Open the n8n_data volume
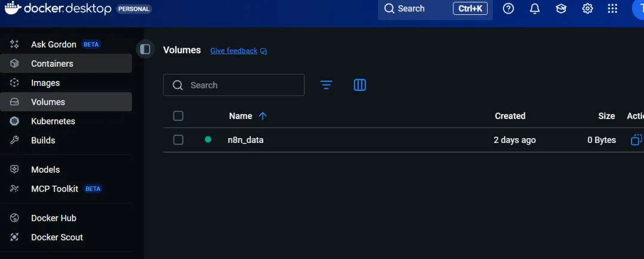 (246, 140)
